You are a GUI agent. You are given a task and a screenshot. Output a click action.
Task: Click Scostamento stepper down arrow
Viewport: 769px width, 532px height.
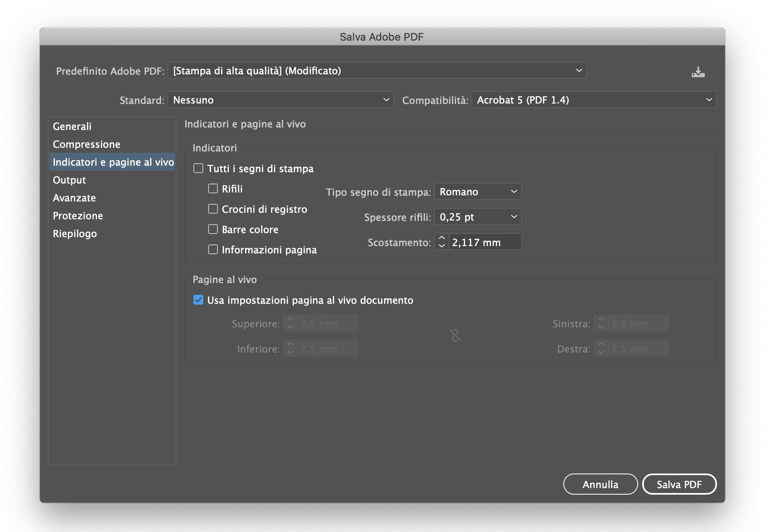441,246
